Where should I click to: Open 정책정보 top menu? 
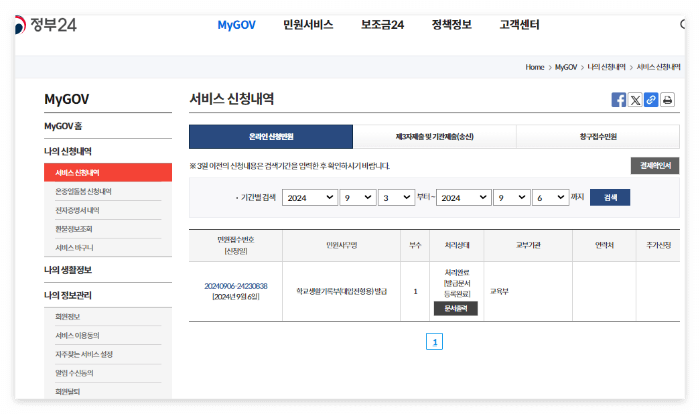(x=452, y=25)
